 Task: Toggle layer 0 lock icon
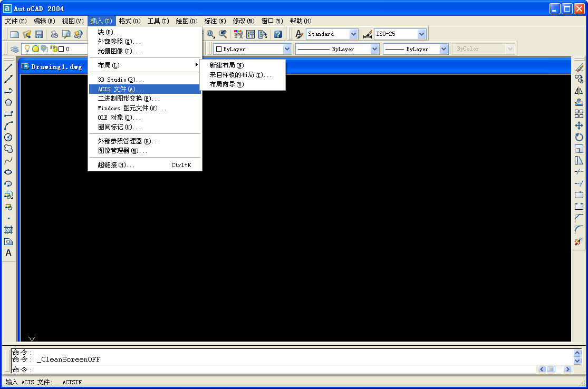click(x=53, y=48)
